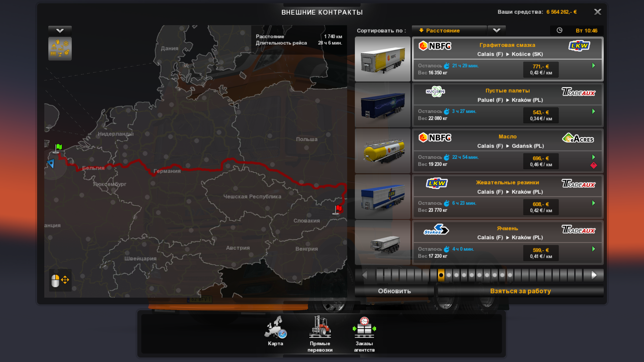Open Прямые перевозки forklift icon
Screen dimensions: 644x362
click(x=320, y=327)
